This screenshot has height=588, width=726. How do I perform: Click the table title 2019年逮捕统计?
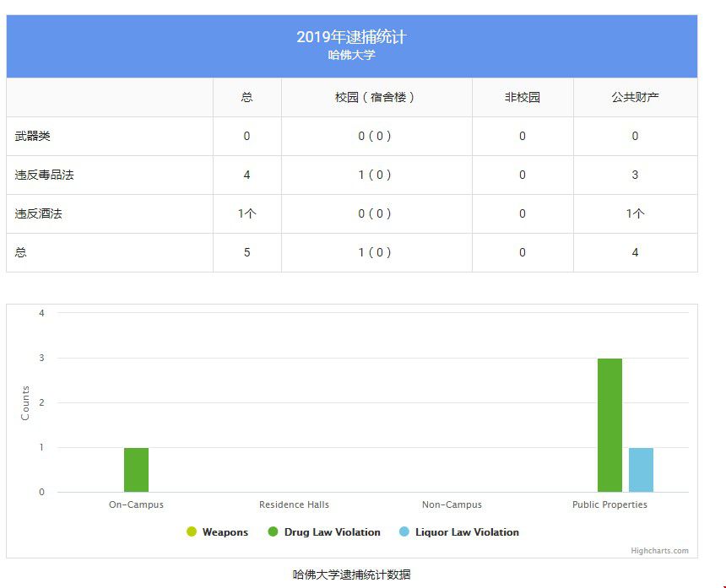coord(351,37)
